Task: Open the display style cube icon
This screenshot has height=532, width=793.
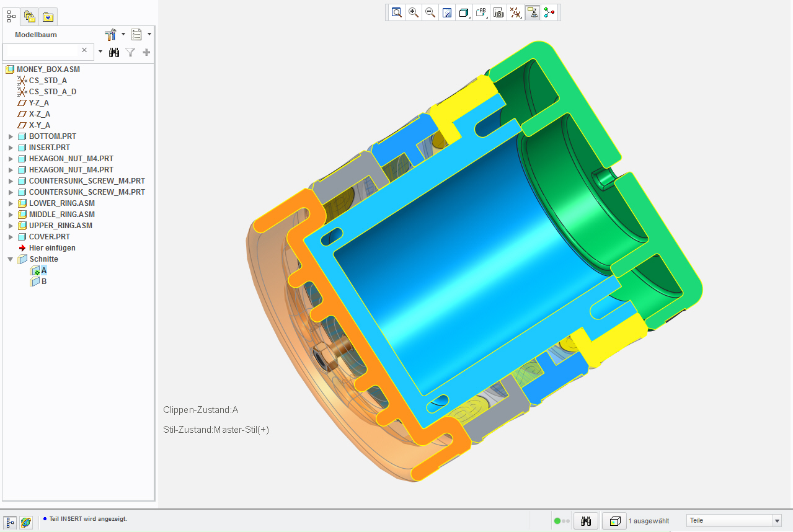Action: [464, 12]
